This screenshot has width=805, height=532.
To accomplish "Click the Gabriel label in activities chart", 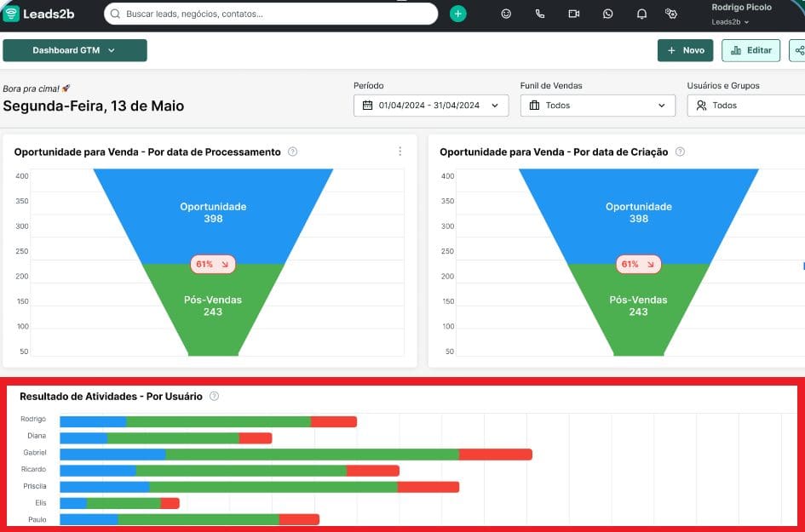I will (34, 453).
